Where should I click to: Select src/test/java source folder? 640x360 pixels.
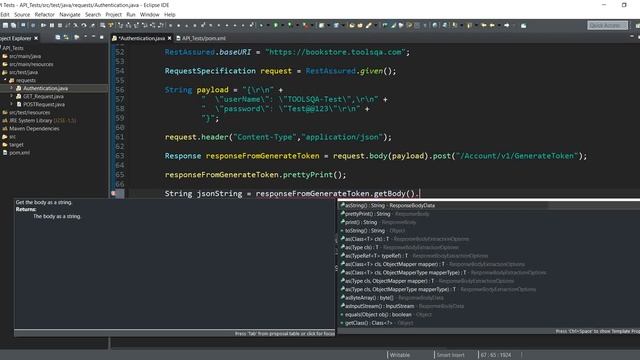click(x=23, y=72)
